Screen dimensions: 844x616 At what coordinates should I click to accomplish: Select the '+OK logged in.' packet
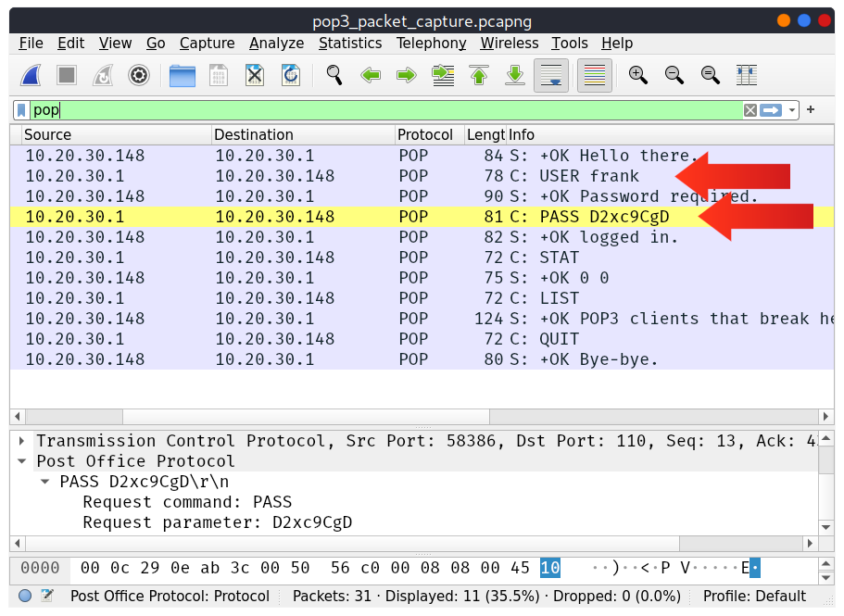pos(422,237)
